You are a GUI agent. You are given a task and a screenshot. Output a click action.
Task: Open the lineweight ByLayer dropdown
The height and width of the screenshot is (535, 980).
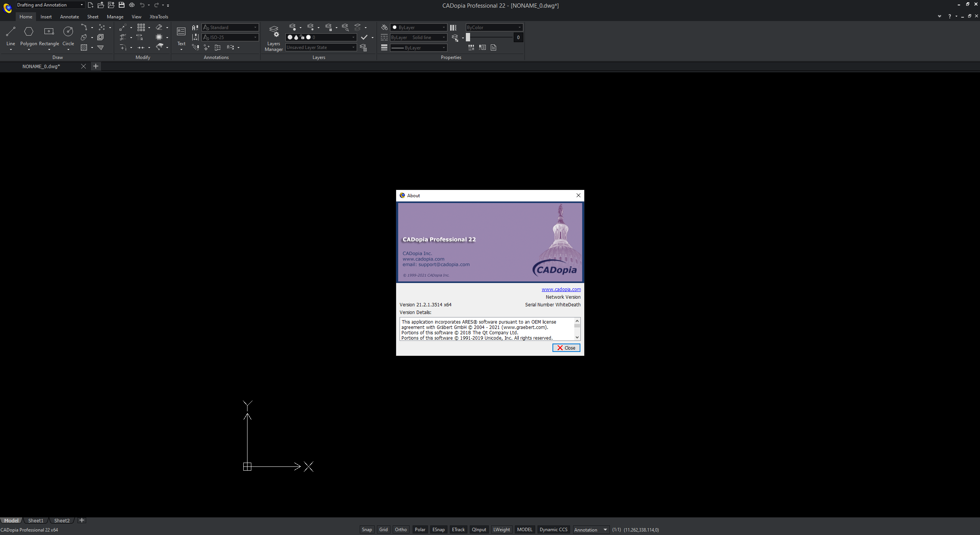click(419, 47)
